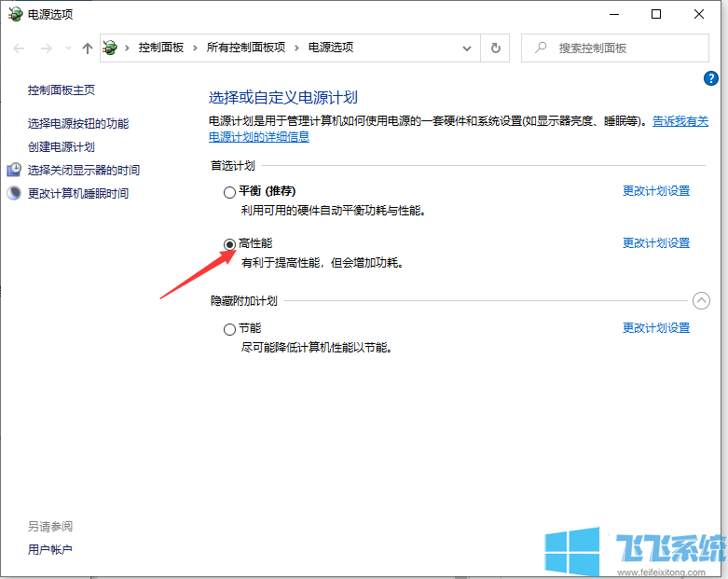Select the 平衡 (推荐) power plan
This screenshot has width=728, height=579.
tap(229, 192)
